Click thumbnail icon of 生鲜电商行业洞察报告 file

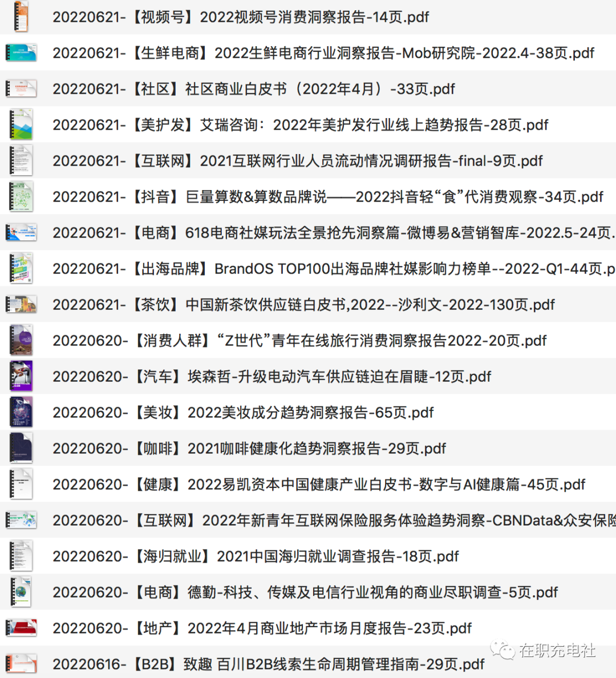coord(21,53)
